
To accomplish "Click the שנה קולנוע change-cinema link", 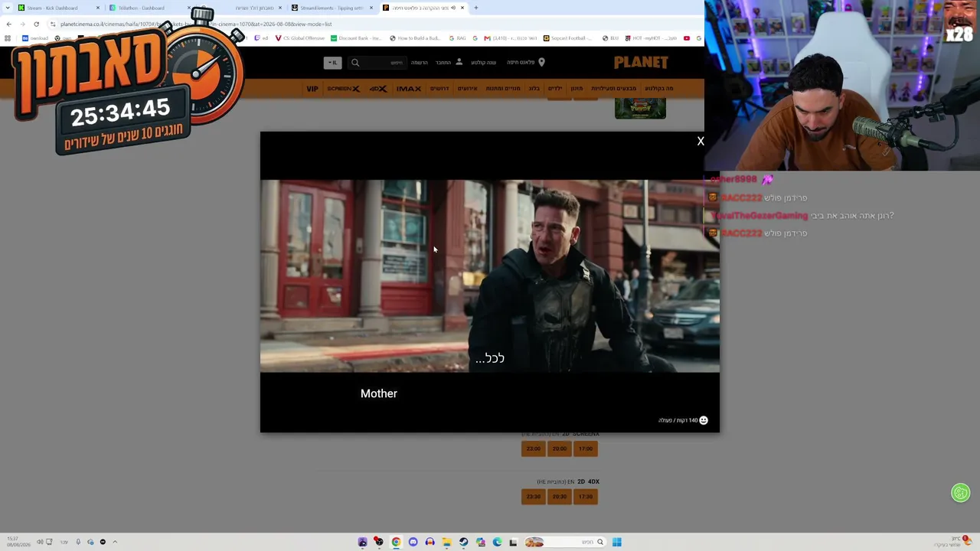I will coord(484,63).
